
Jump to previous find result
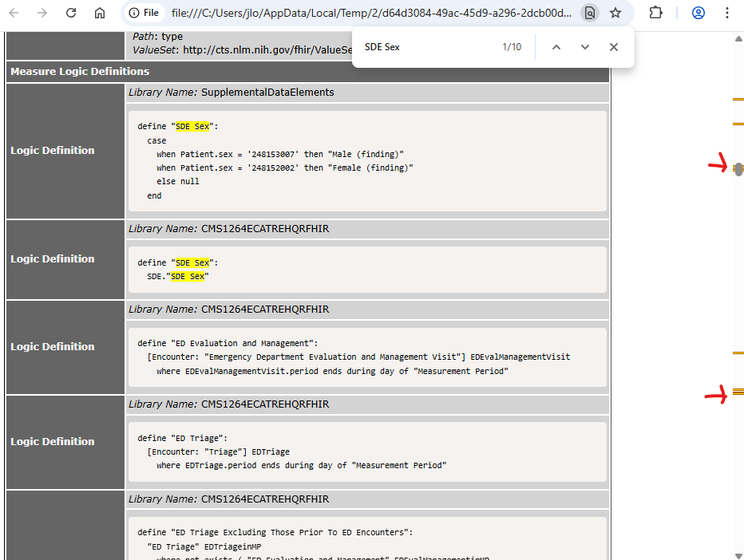[x=556, y=47]
